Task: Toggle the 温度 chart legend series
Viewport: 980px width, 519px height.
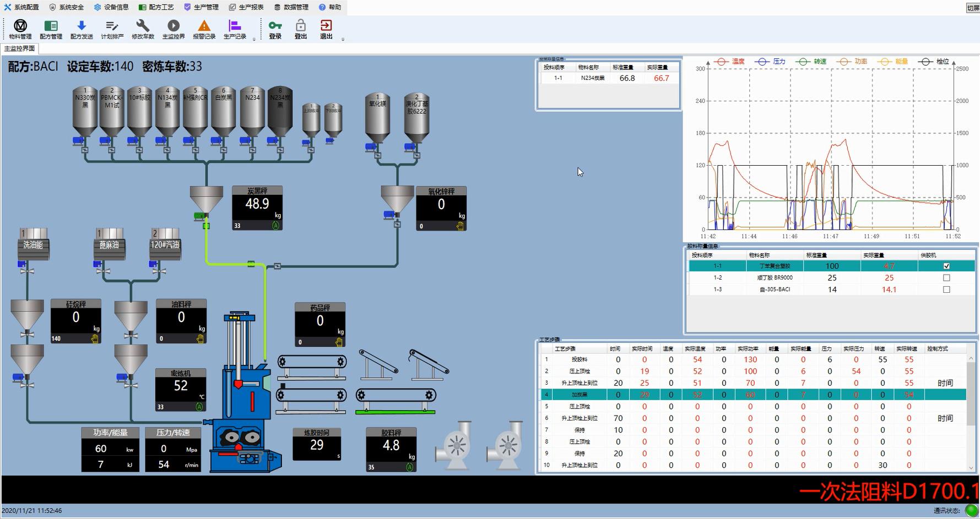Action: click(729, 62)
